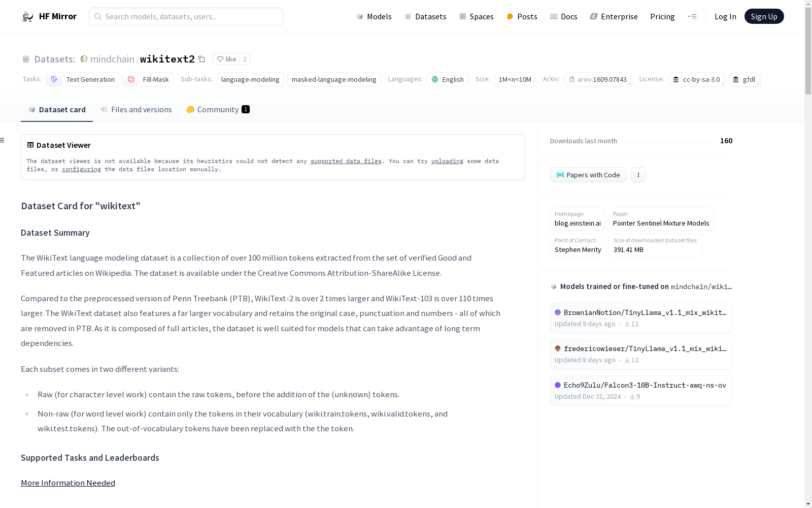
Task: Follow the configuring link in Dataset Viewer
Action: 81,169
